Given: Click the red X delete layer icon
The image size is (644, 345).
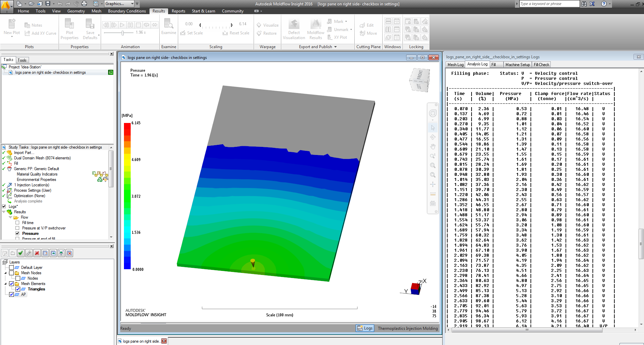Looking at the screenshot, I should (37, 253).
